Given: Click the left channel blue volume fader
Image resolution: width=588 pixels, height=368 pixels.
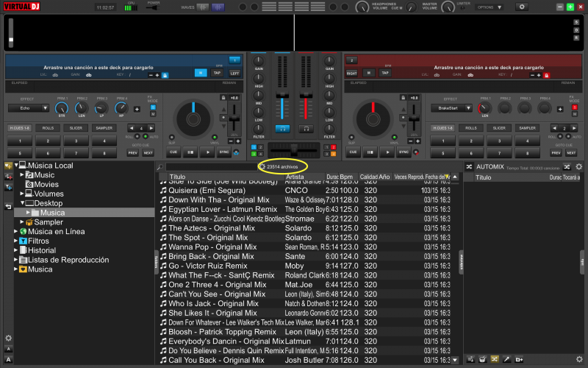Looking at the screenshot, I should [x=282, y=95].
